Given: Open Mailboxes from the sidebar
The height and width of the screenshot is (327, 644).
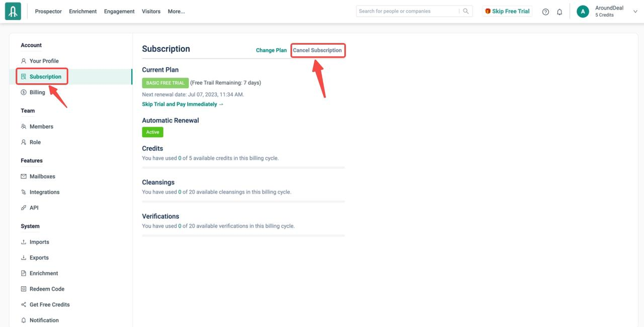Looking at the screenshot, I should click(42, 176).
